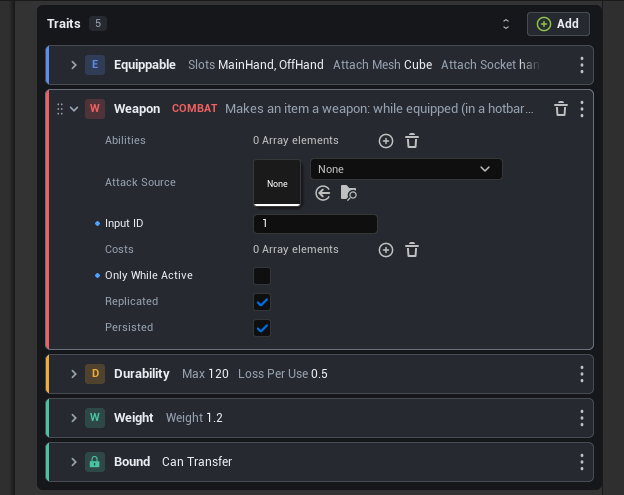
Task: Open Equippable trait options menu
Action: (582, 65)
